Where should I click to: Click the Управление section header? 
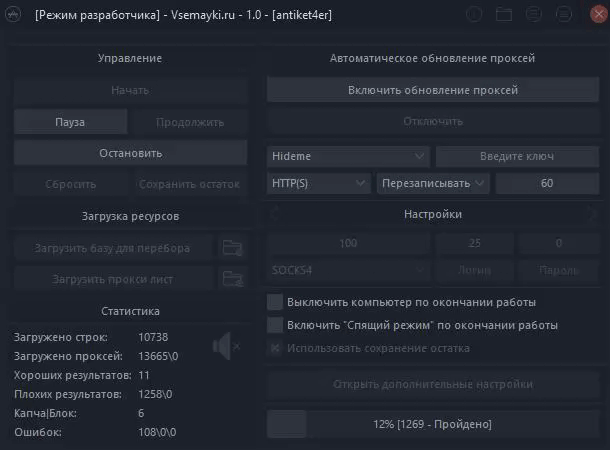[x=130, y=58]
